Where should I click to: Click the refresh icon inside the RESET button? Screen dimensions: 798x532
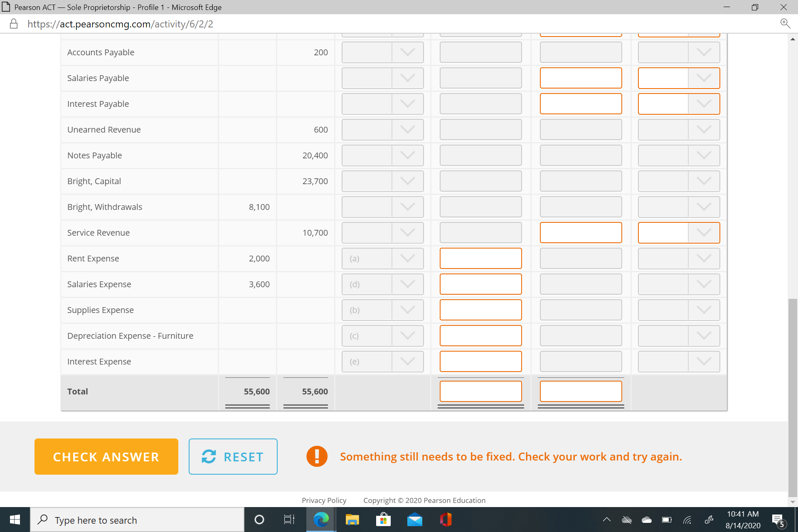pos(209,456)
